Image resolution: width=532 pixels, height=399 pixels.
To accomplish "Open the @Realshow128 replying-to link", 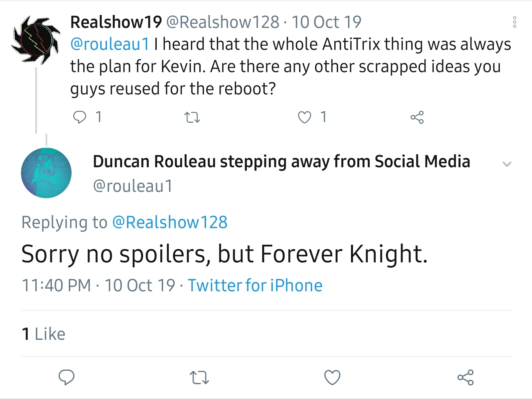I will tap(170, 222).
